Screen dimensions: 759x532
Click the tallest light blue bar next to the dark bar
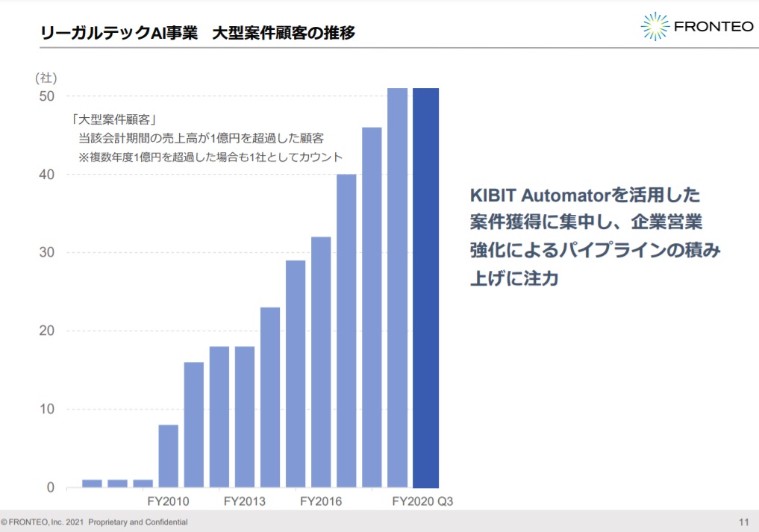tap(397, 287)
